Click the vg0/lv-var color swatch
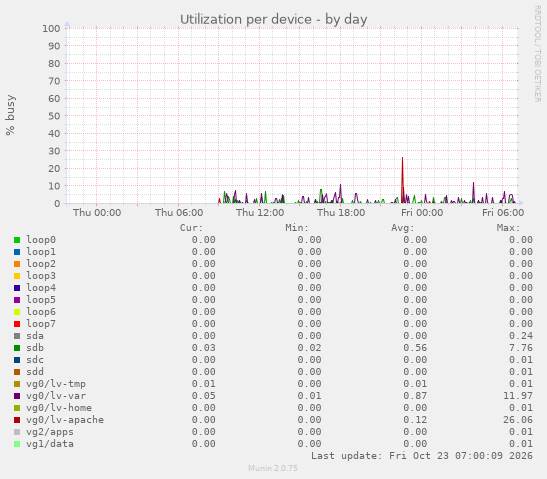The height and width of the screenshot is (479, 547). click(17, 396)
